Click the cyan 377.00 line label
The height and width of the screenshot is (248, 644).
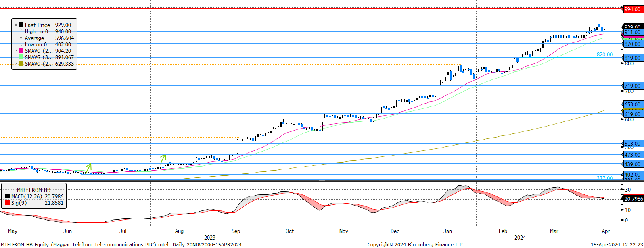click(x=604, y=178)
